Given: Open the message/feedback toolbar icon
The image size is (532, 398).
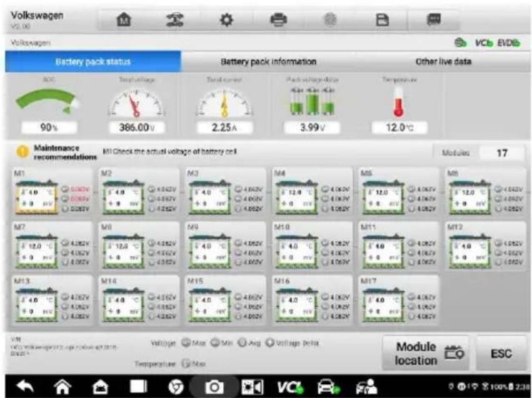Looking at the screenshot, I should [x=434, y=19].
